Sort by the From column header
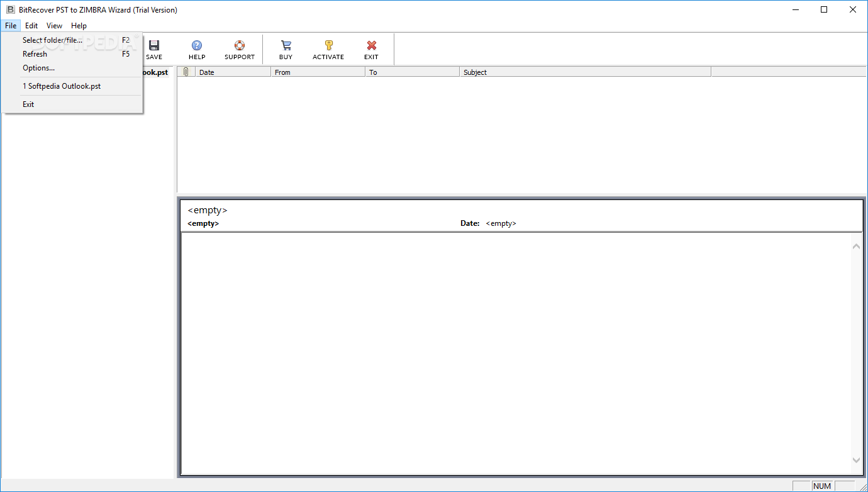 (318, 72)
